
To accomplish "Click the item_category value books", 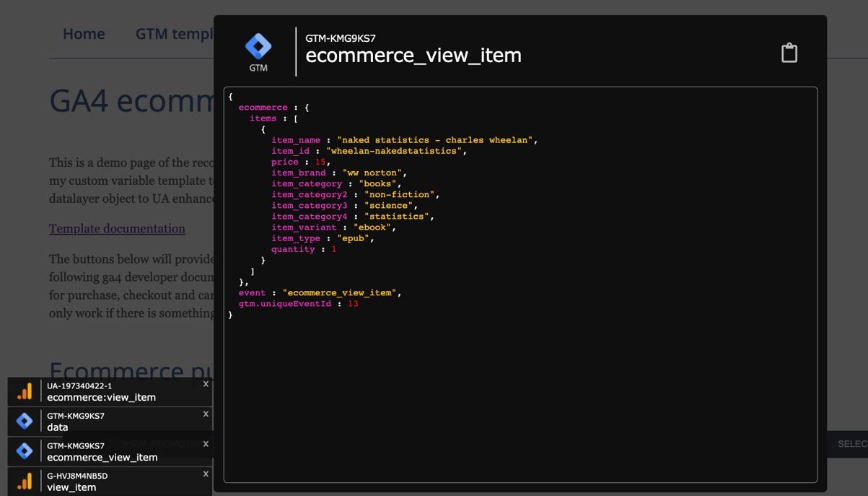I will click(x=378, y=183).
